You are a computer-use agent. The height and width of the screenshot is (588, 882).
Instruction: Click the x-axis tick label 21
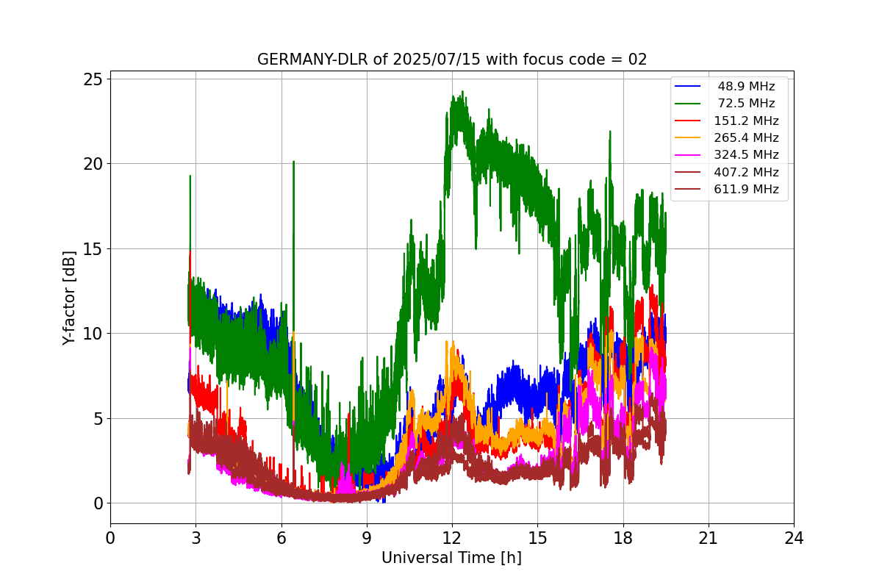pos(708,538)
